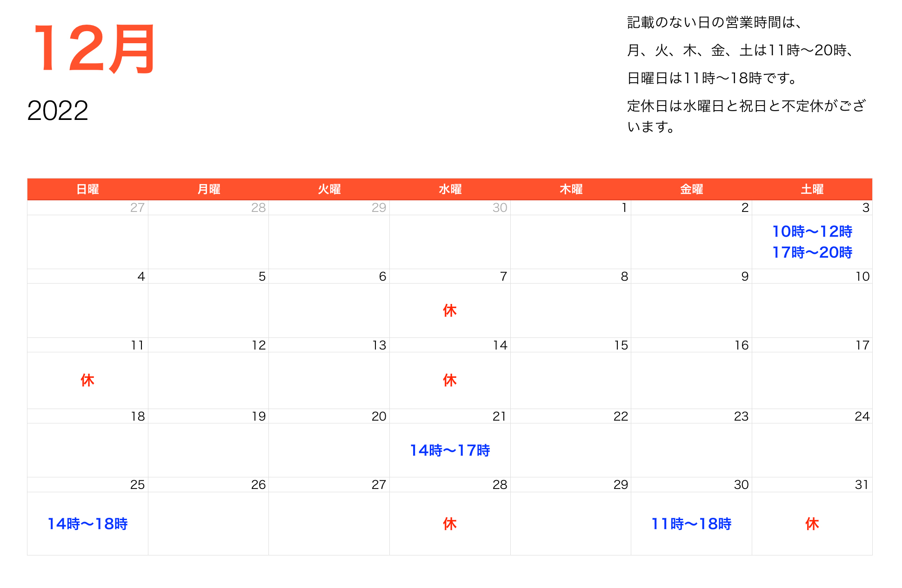The height and width of the screenshot is (588, 902).
Task: Click black date number 27 in last row
Action: tap(379, 485)
